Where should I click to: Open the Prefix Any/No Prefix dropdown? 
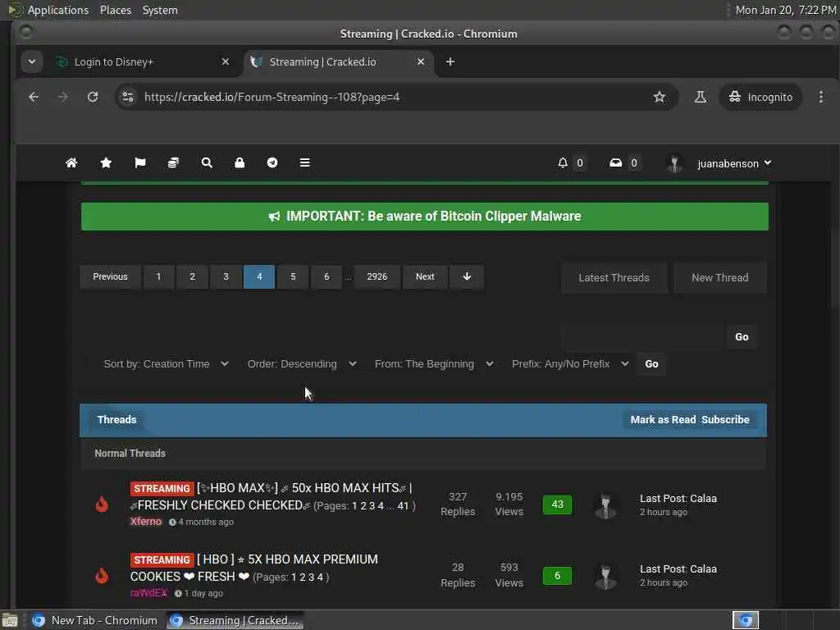570,364
